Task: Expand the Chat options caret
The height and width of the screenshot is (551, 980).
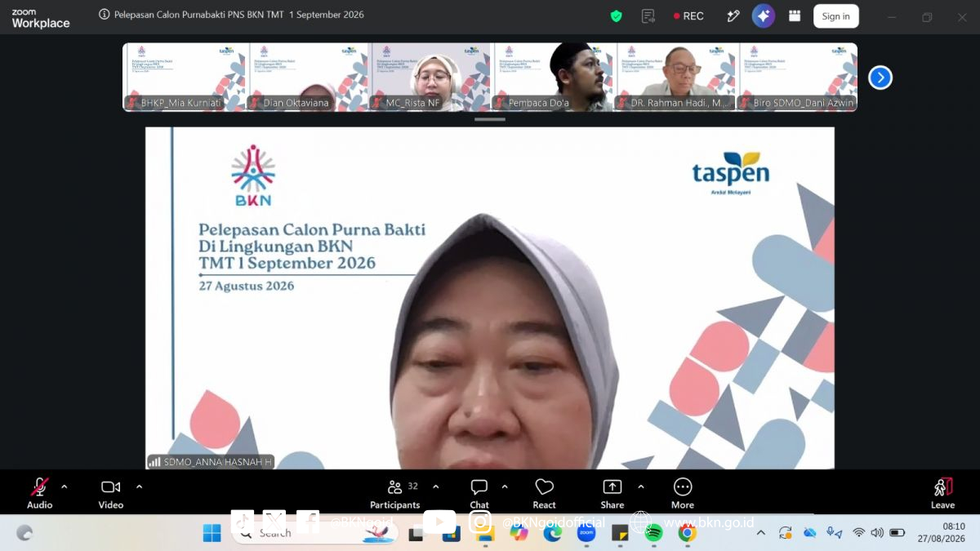Action: [505, 487]
